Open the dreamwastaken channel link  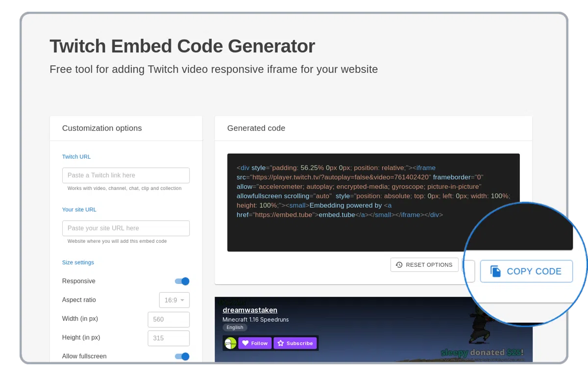pos(250,310)
